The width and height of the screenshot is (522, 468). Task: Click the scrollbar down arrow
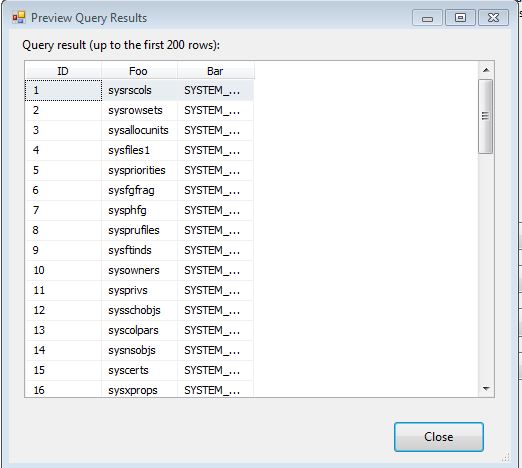click(486, 389)
